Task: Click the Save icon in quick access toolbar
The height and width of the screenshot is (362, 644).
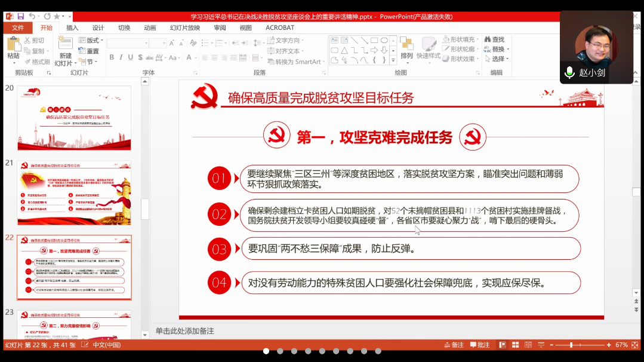Action: [21, 16]
